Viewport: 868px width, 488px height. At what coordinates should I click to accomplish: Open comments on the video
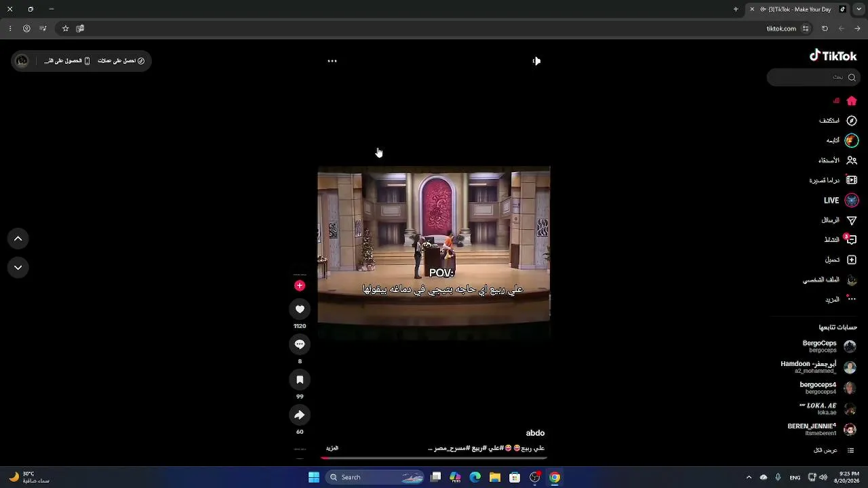click(300, 344)
